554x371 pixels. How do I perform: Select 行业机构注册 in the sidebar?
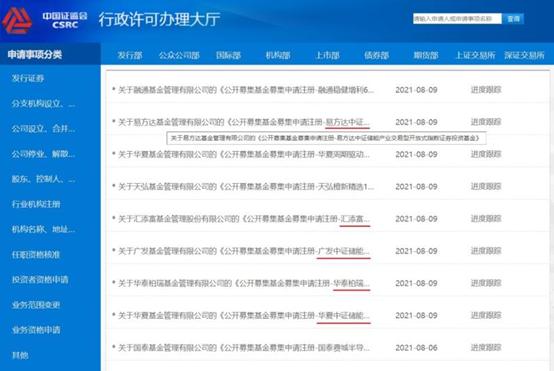tap(36, 204)
